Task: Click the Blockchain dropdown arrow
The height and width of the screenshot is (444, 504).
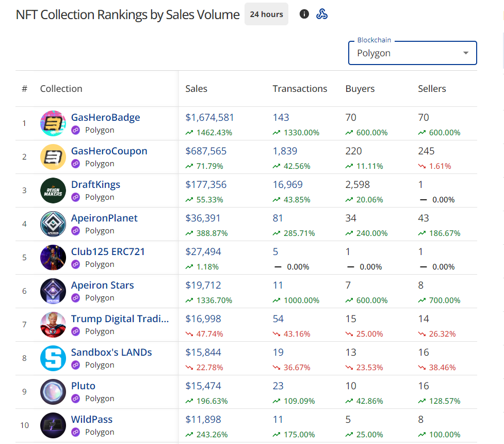Action: [x=466, y=53]
